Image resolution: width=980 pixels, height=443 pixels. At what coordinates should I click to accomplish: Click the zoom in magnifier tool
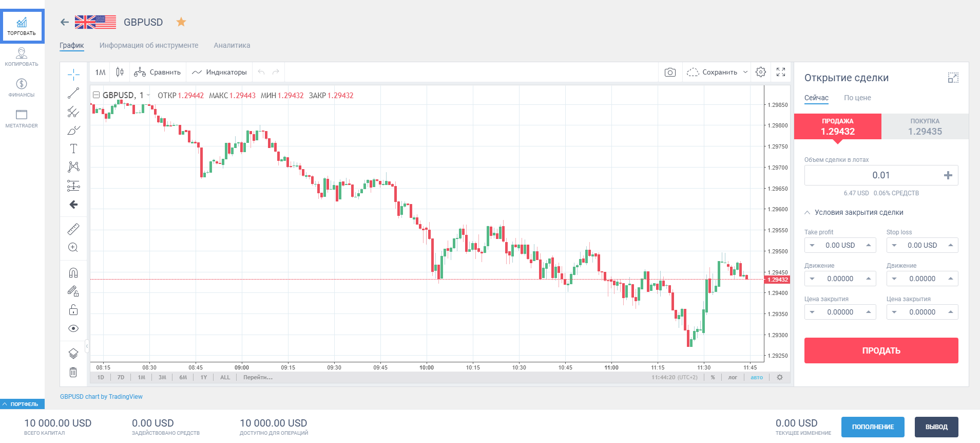point(73,247)
